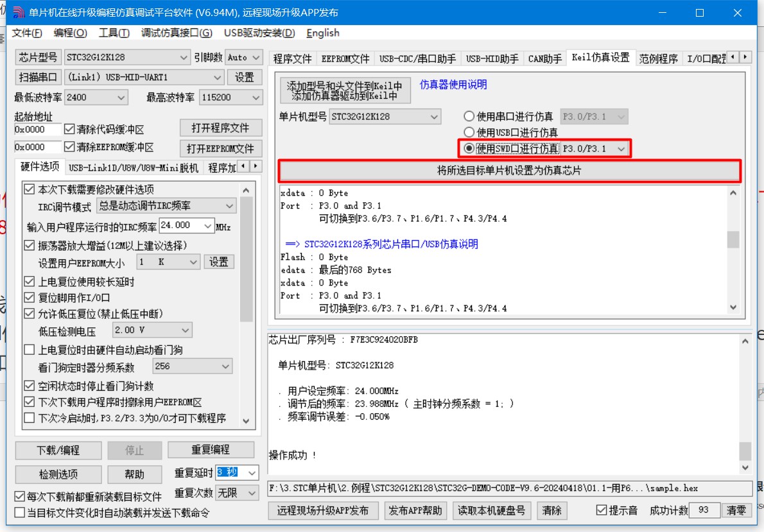The image size is (764, 532).
Task: Click scroll-down arrow of Keil info text box
Action: (733, 307)
